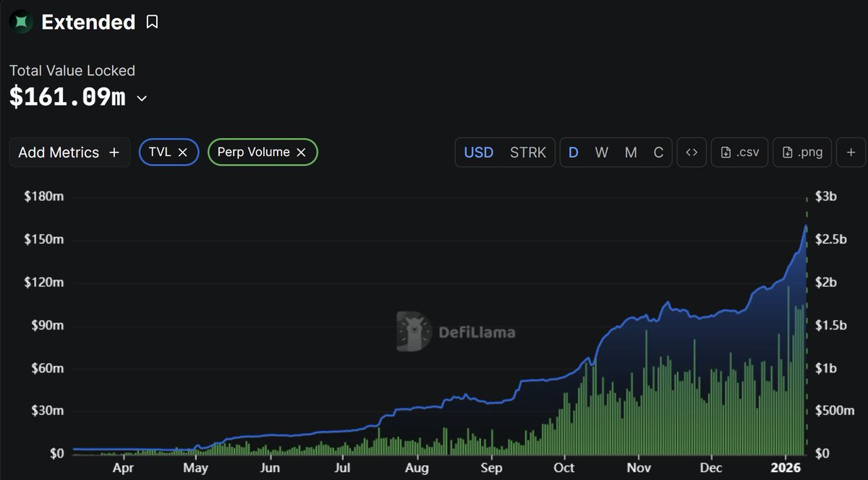
Task: Click the Extended page title
Action: pos(88,22)
